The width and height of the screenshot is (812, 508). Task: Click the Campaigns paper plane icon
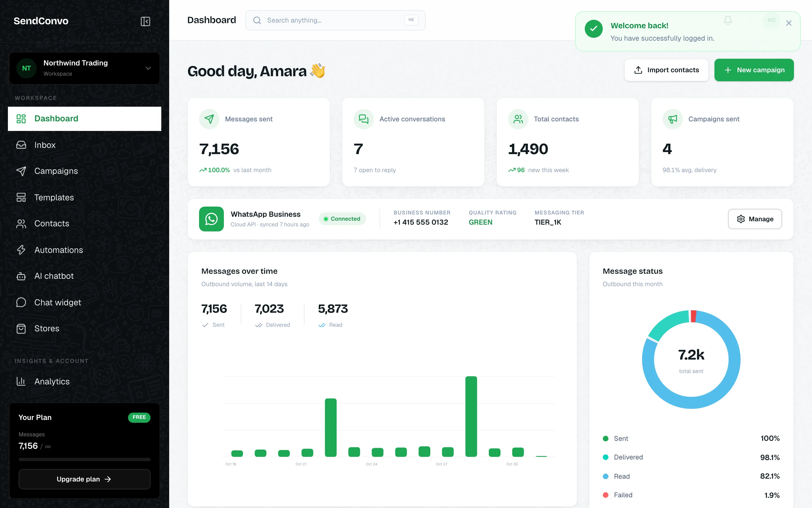pyautogui.click(x=21, y=171)
